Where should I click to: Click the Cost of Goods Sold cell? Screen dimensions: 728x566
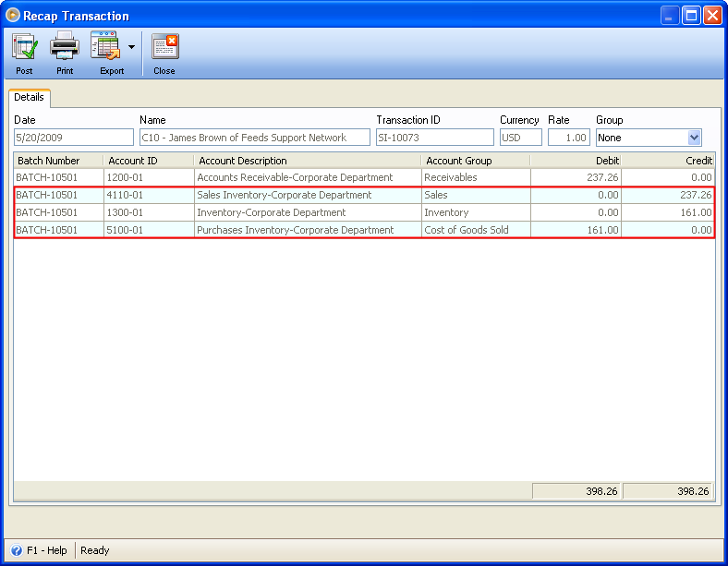coord(476,230)
